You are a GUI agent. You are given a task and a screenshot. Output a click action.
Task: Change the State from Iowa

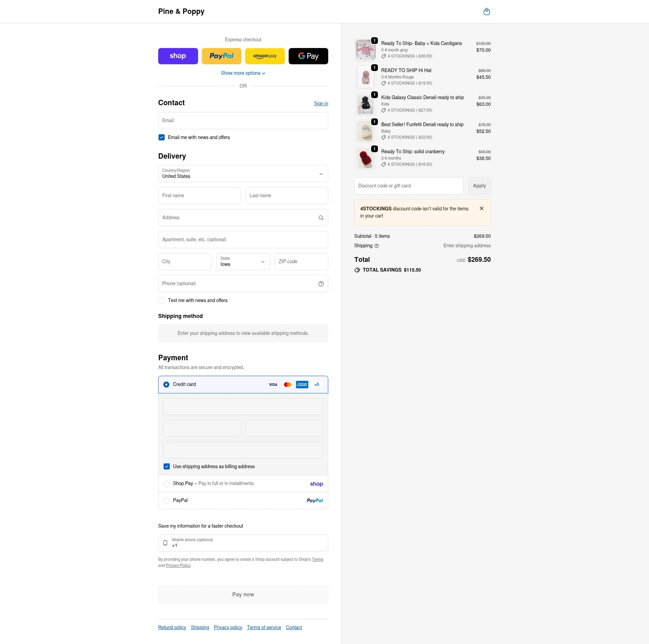[243, 261]
